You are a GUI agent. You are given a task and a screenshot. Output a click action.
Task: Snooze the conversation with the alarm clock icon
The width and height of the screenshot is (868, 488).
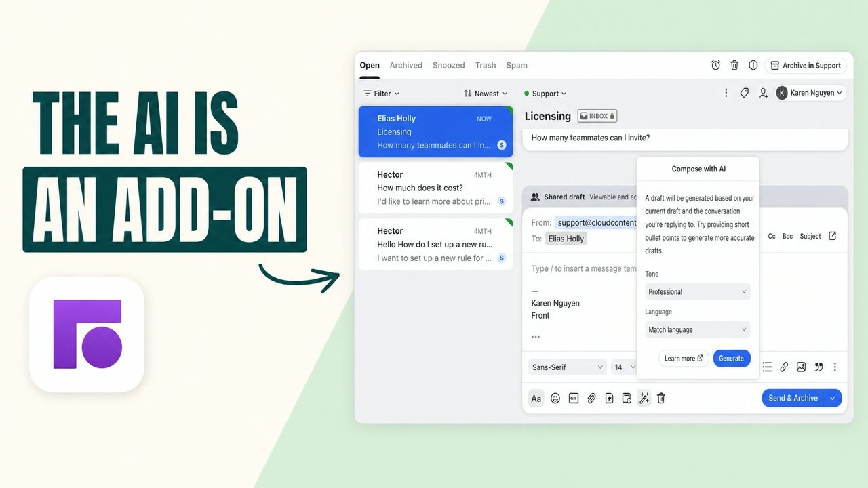pos(715,66)
